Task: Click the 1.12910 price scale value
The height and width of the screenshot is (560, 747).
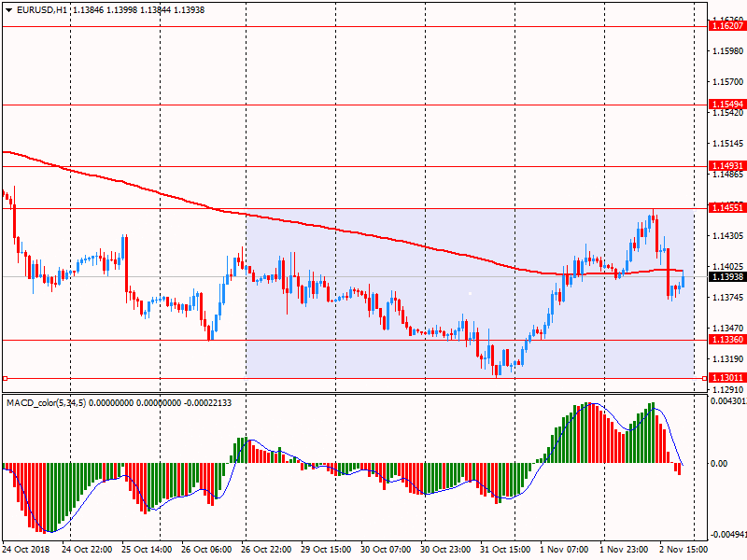Action: point(728,389)
